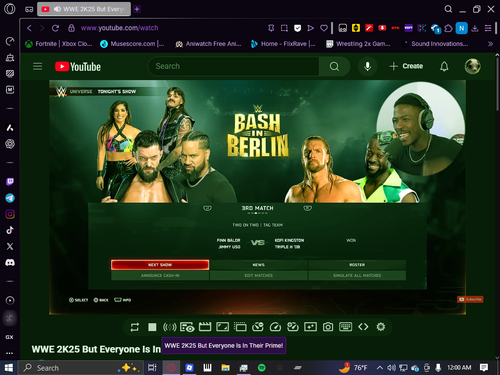Click the video player frame

(x=257, y=197)
